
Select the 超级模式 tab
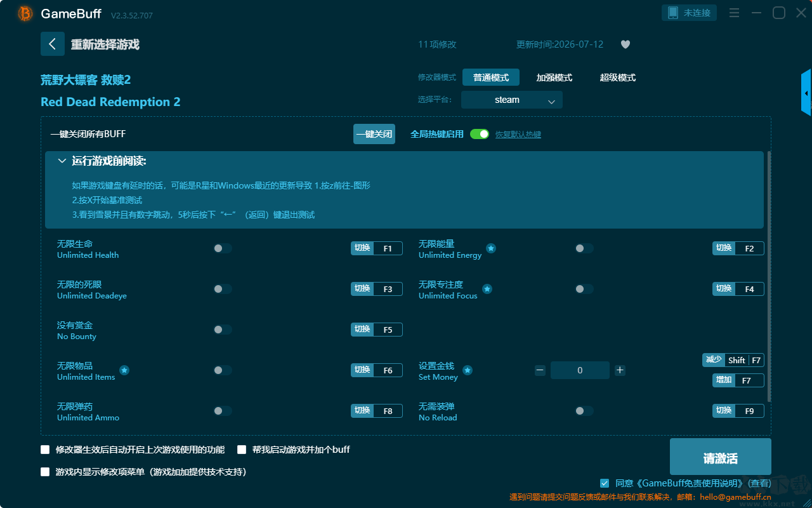618,77
